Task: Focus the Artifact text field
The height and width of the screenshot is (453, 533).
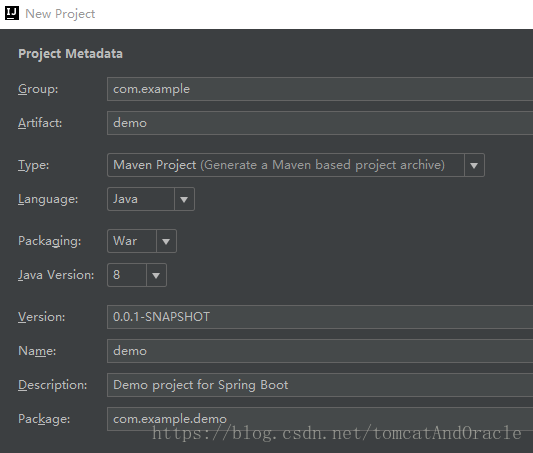Action: coord(320,123)
